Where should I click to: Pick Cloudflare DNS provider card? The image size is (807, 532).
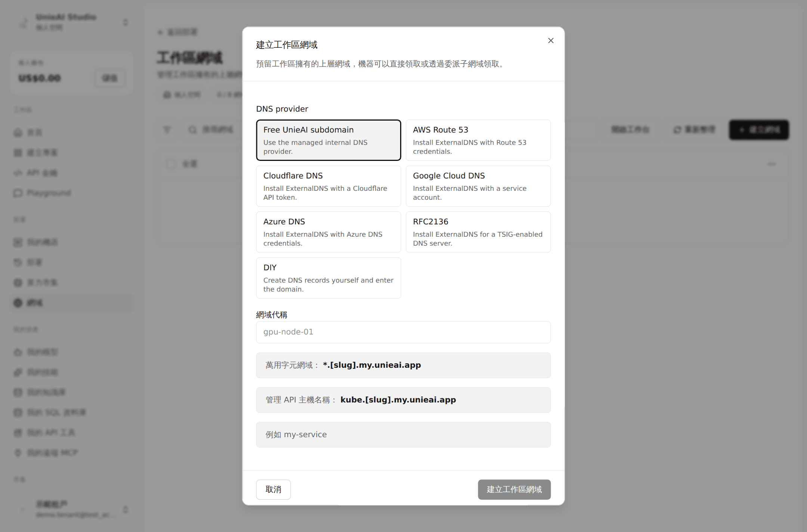[328, 186]
